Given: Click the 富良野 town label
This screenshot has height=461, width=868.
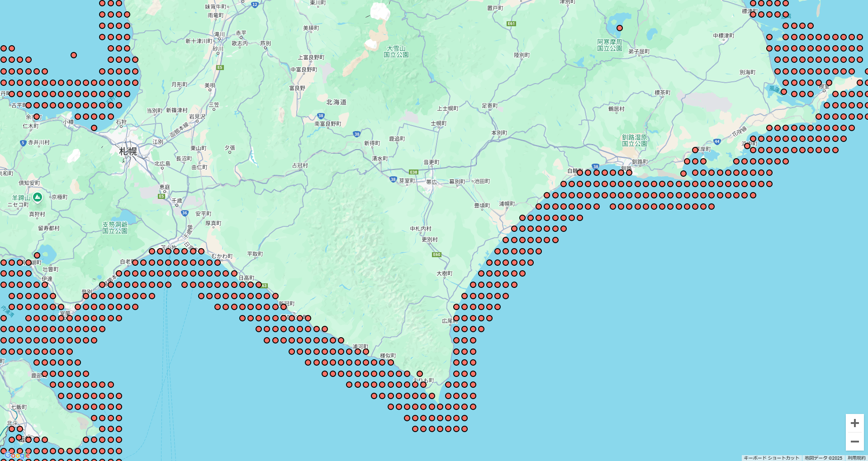Looking at the screenshot, I should coord(297,88).
